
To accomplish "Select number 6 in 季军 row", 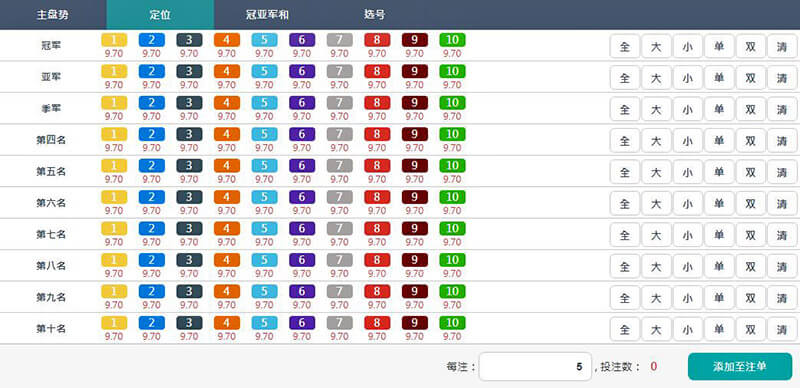I will coord(302,103).
